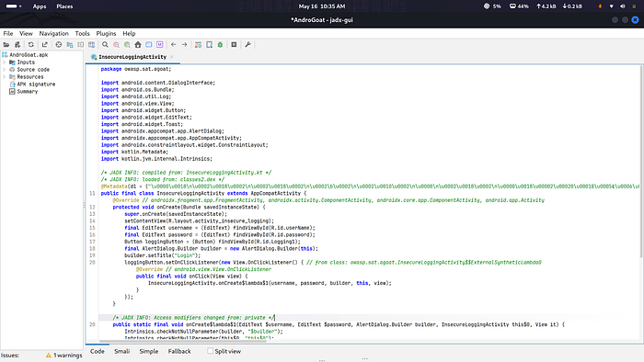This screenshot has height=362, width=644.
Task: Open preferences with wrench icon
Action: pos(247,45)
